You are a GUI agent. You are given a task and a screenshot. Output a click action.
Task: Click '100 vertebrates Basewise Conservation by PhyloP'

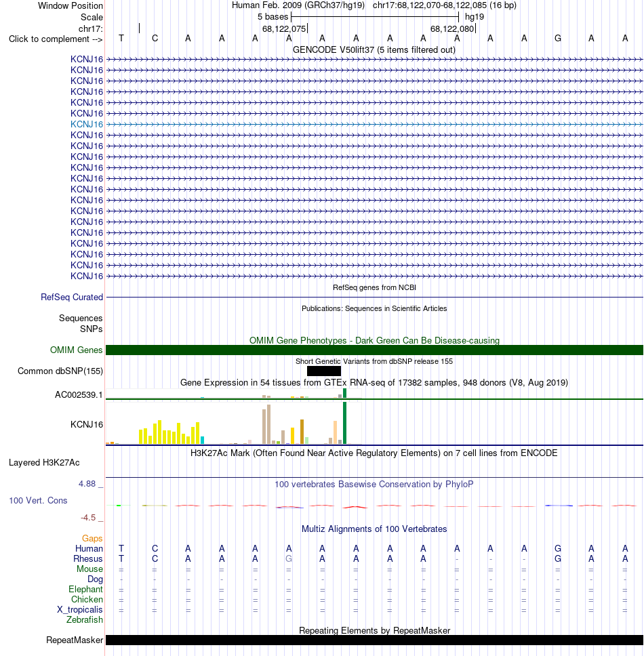[374, 484]
